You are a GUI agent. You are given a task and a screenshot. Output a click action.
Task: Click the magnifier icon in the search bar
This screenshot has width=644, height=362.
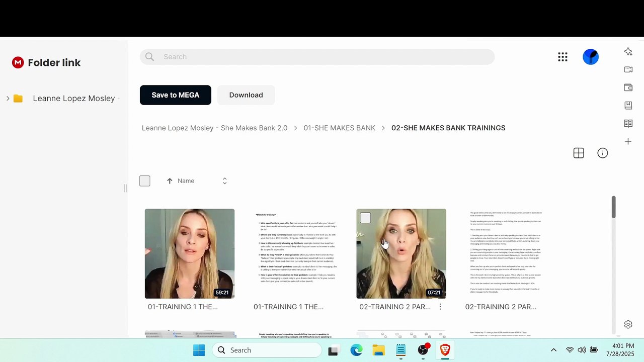click(149, 57)
